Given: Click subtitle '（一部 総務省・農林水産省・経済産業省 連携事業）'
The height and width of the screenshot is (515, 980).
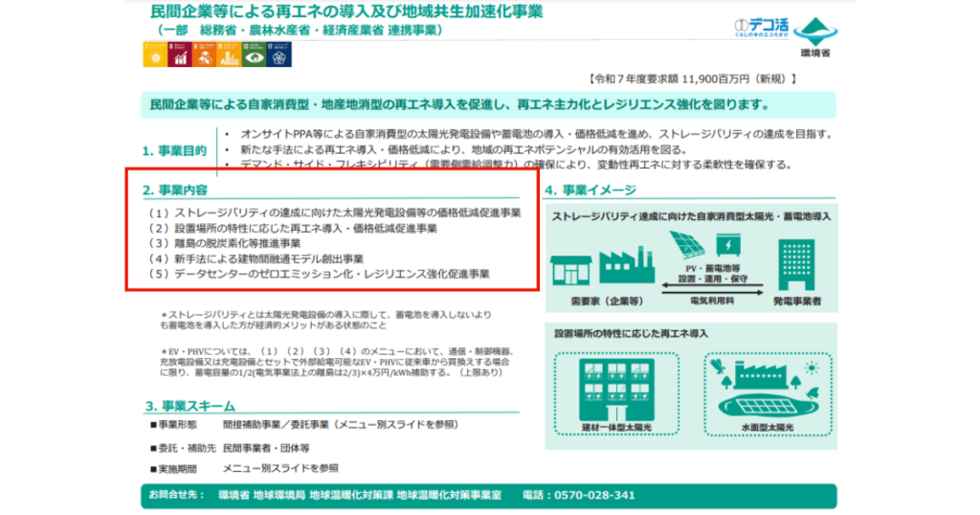Looking at the screenshot, I should tap(300, 30).
